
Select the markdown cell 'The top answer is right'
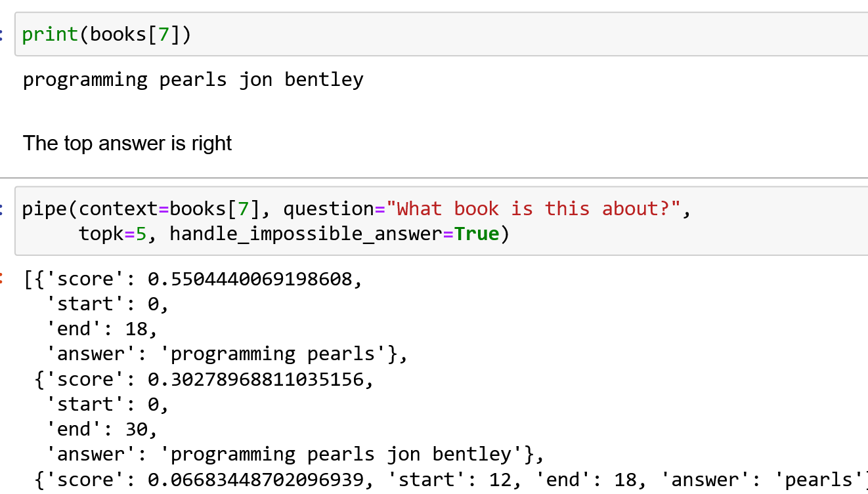[x=127, y=143]
